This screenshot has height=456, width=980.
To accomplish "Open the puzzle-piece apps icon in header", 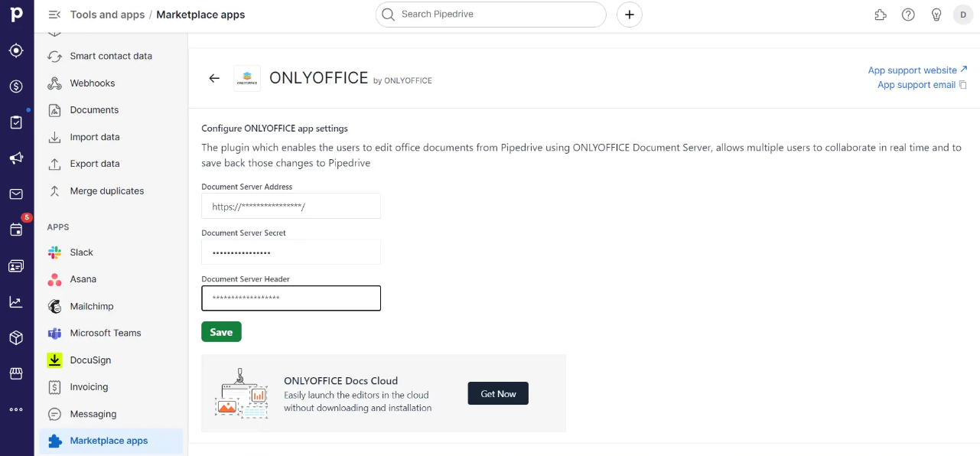I will 881,15.
